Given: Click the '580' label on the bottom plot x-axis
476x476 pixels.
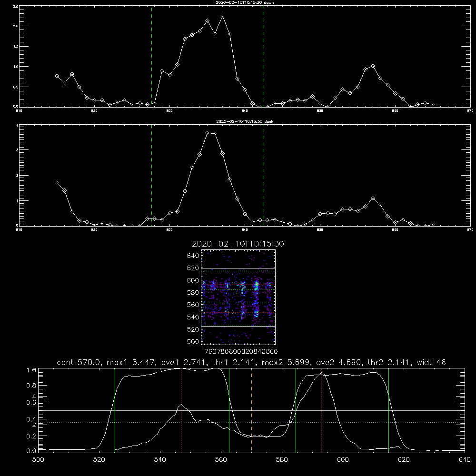Looking at the screenshot, I should 282,460.
